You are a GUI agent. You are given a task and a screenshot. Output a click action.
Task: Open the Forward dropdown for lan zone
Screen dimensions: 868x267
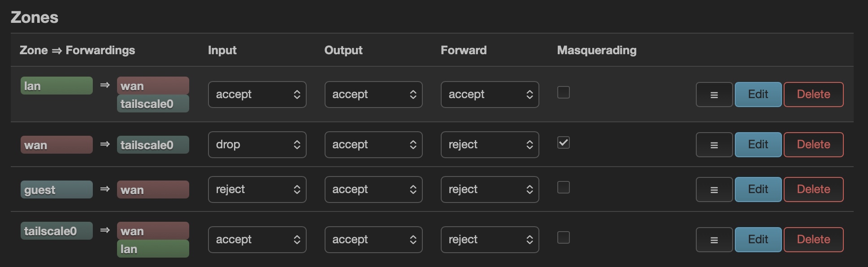490,95
